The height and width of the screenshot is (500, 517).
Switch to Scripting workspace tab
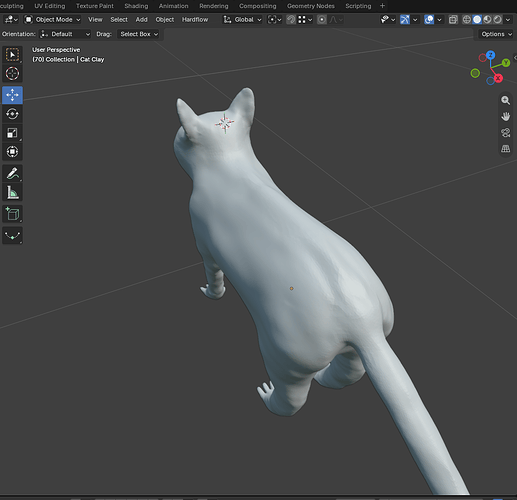(358, 6)
